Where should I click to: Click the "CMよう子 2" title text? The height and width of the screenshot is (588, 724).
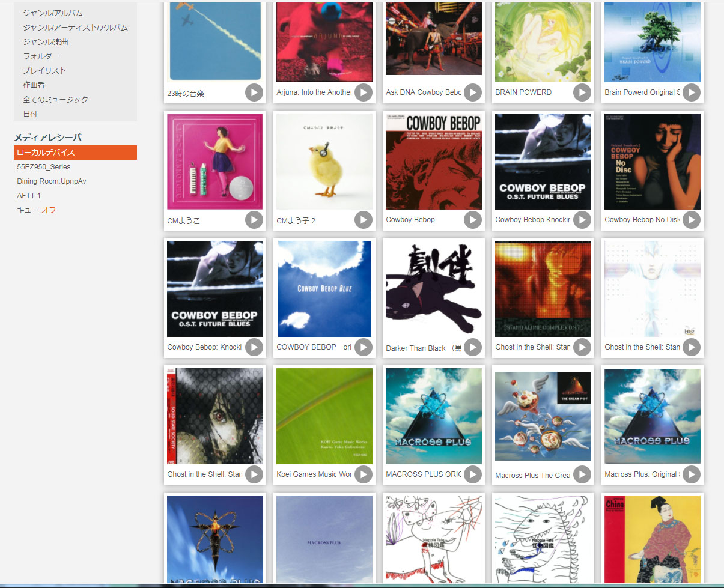(x=296, y=221)
